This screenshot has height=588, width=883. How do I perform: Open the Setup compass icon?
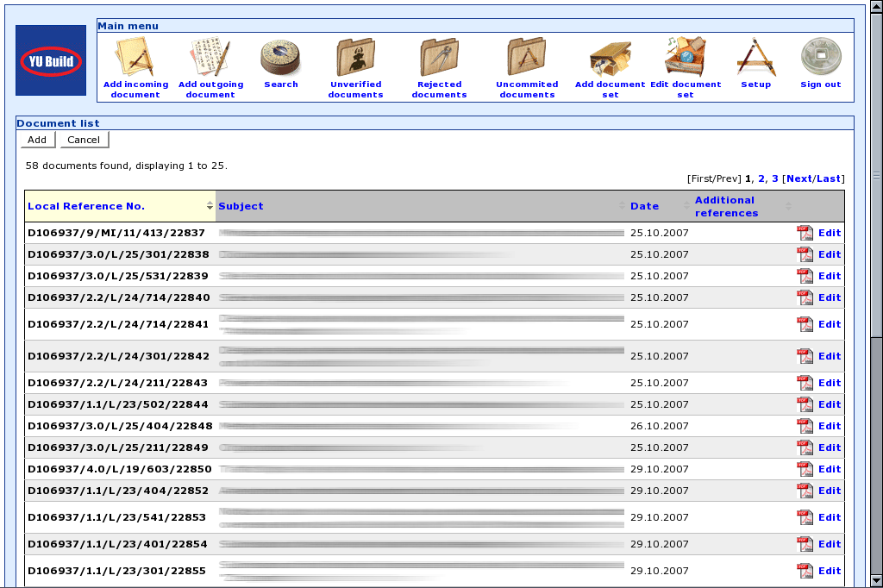(755, 58)
